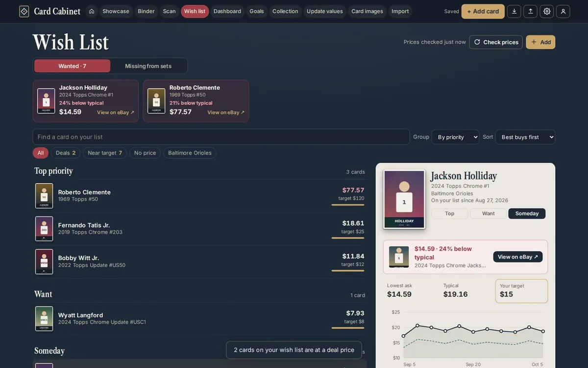Switch to the Scan tab
This screenshot has width=588, height=368.
click(x=169, y=11)
